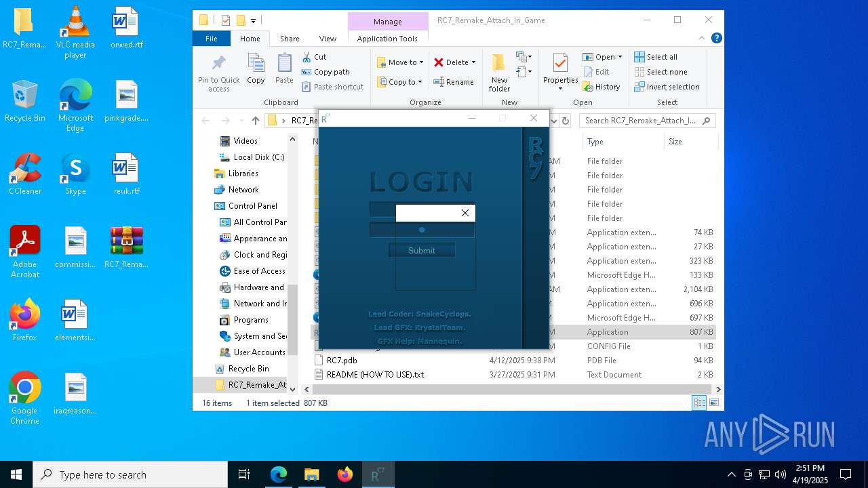
Task: Open Copy to dropdown
Action: pyautogui.click(x=400, y=82)
